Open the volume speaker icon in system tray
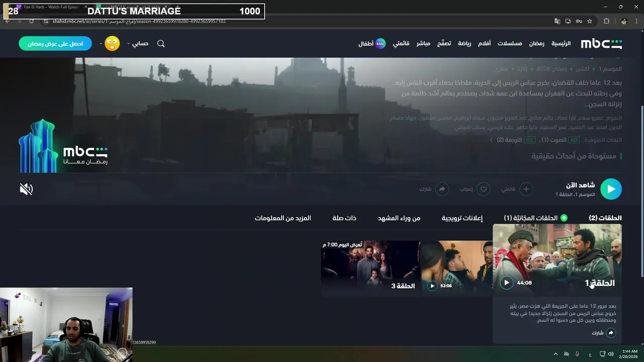644x362 pixels. [611, 354]
